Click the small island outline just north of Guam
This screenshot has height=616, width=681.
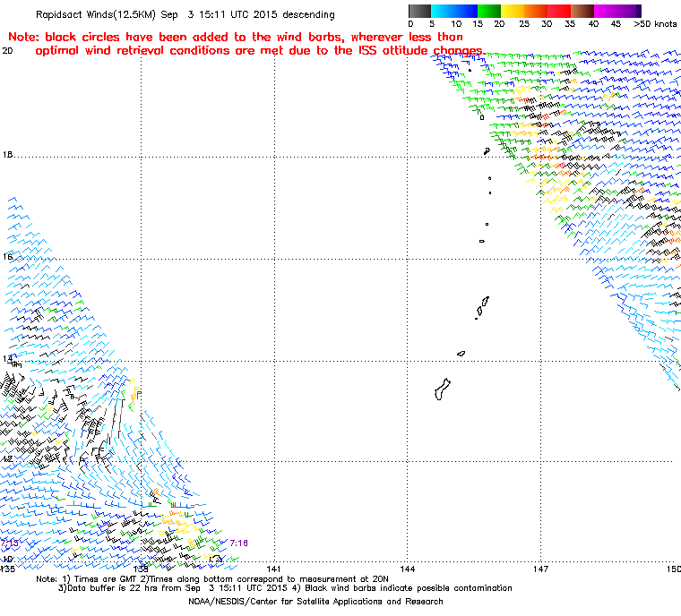click(461, 354)
